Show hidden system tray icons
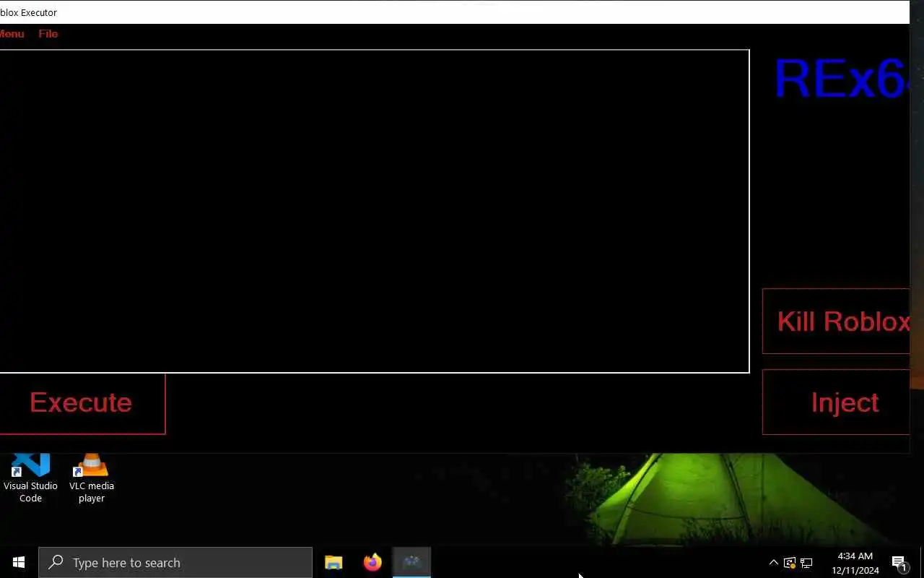Viewport: 924px width, 578px height. pyautogui.click(x=773, y=562)
